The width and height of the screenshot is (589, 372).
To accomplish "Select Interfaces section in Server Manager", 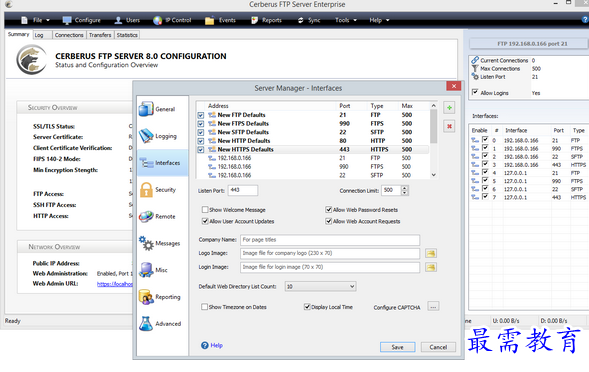I will click(162, 163).
